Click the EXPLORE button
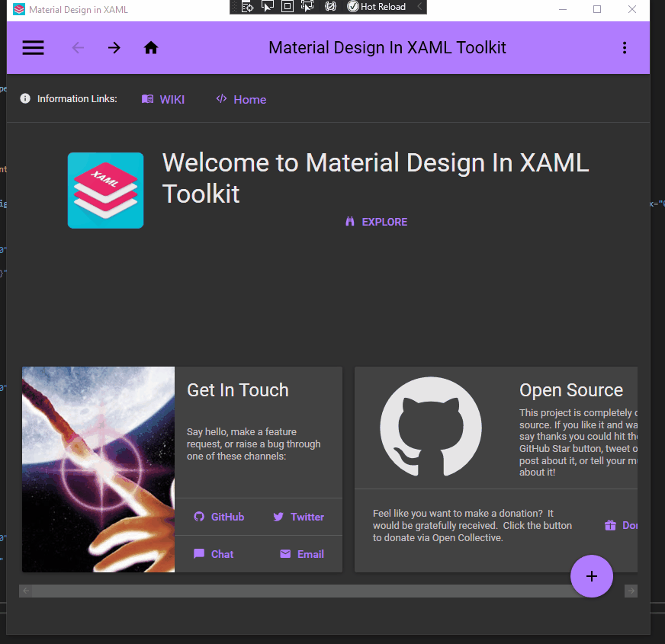This screenshot has width=665, height=644. [376, 222]
